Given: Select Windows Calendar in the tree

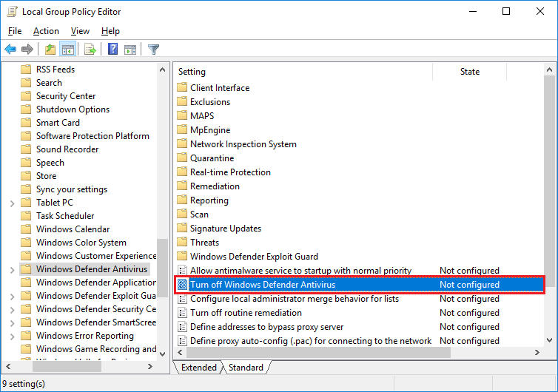Looking at the screenshot, I should pos(73,229).
